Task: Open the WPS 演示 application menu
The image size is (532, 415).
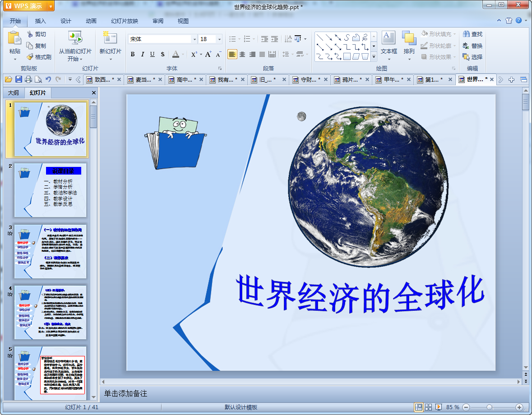Action: [x=29, y=6]
